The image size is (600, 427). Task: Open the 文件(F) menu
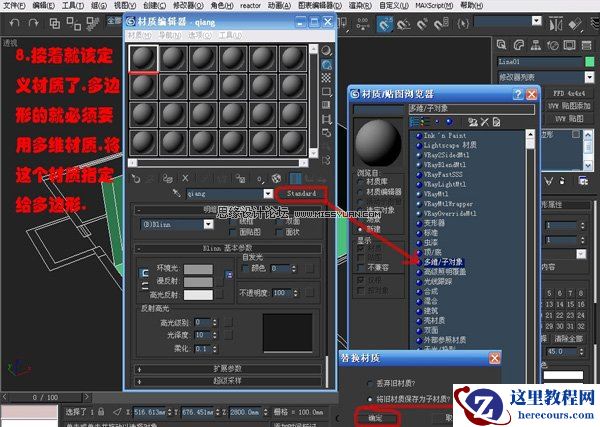point(14,5)
